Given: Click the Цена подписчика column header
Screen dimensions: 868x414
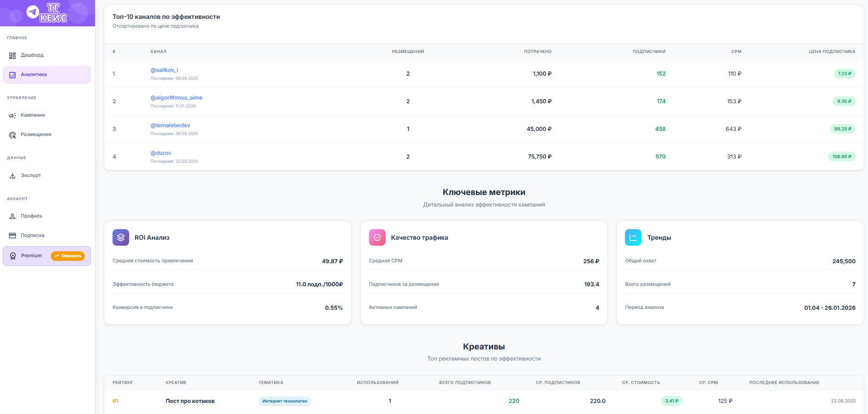Looking at the screenshot, I should point(832,52).
